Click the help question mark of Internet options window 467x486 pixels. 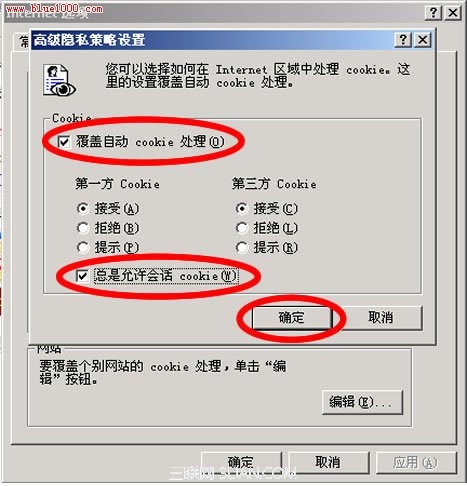[x=433, y=13]
